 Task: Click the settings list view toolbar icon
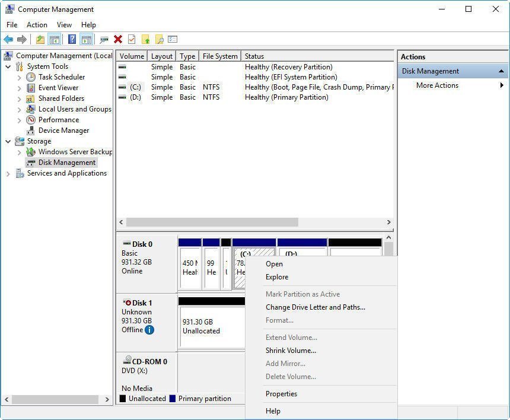[x=173, y=39]
